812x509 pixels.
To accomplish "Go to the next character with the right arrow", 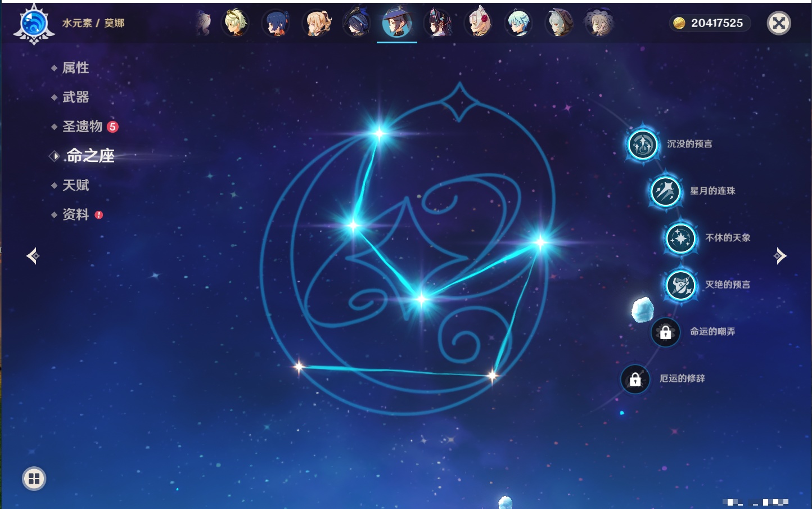I will point(780,256).
